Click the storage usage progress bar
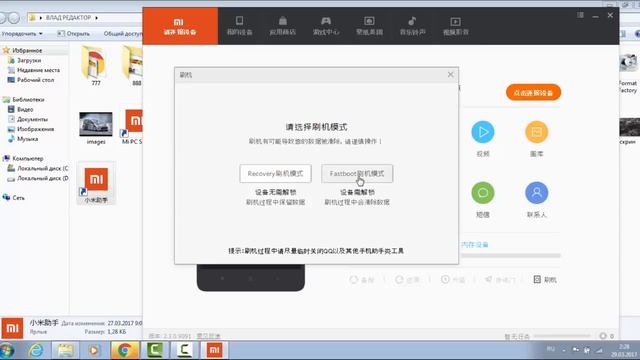 tap(510, 256)
